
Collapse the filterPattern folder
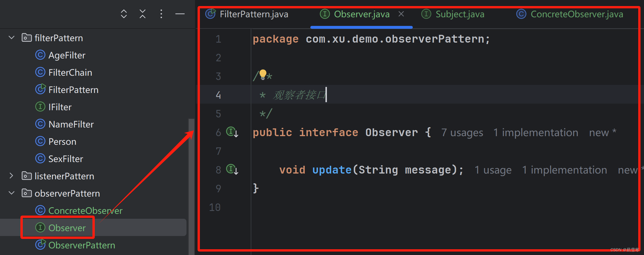coord(12,38)
